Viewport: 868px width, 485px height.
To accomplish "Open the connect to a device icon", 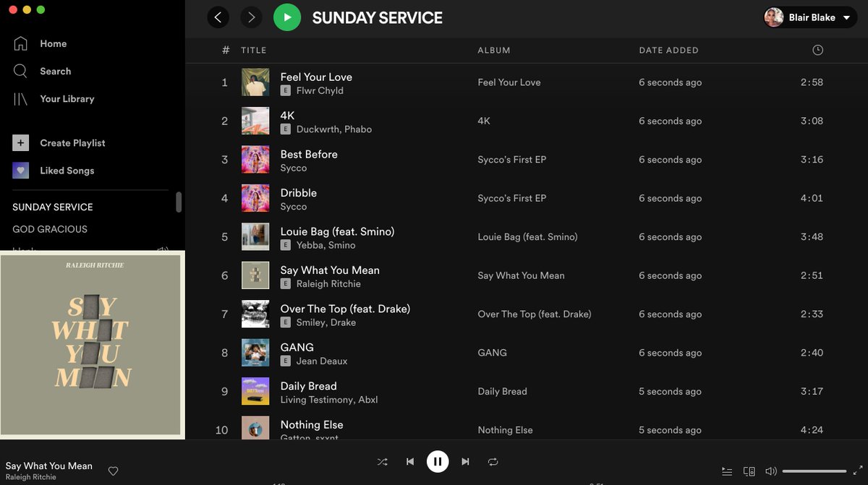I will coord(749,471).
